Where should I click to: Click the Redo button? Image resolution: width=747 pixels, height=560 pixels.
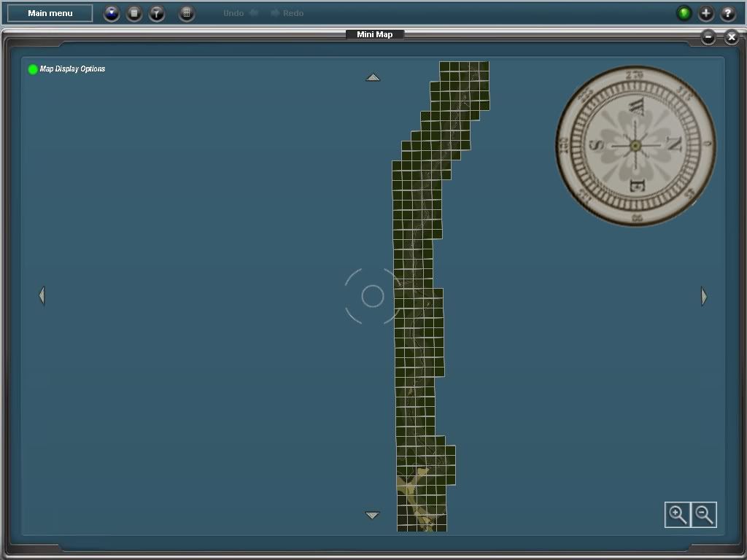[x=287, y=13]
